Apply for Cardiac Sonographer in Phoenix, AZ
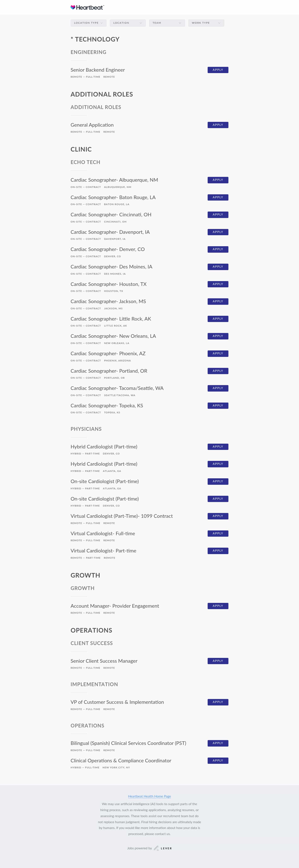Image resolution: width=299 pixels, height=868 pixels. point(218,354)
